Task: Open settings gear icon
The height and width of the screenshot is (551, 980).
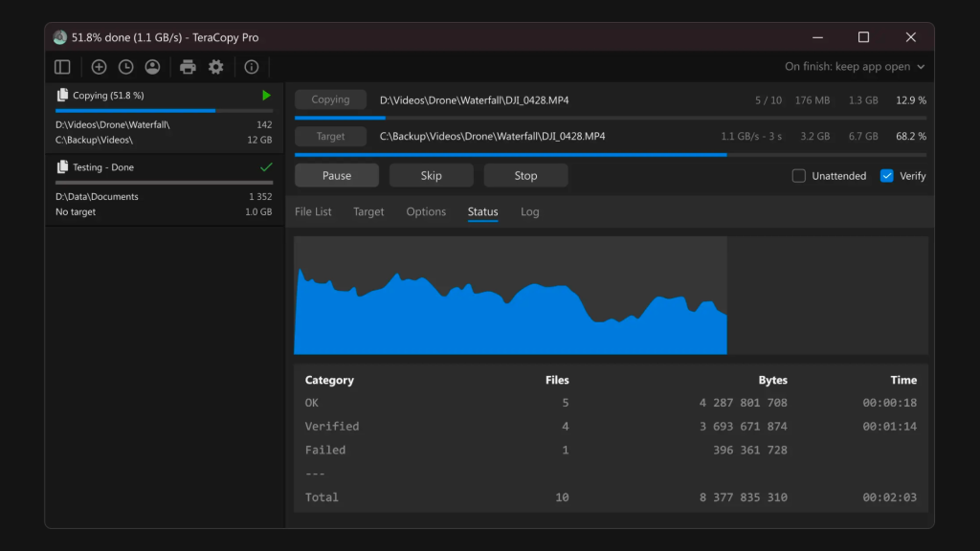Action: [x=216, y=67]
